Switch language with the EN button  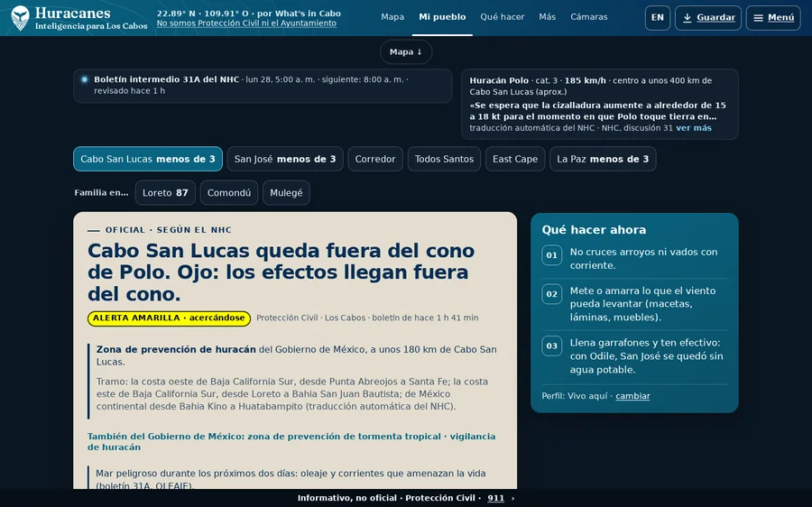pyautogui.click(x=658, y=18)
